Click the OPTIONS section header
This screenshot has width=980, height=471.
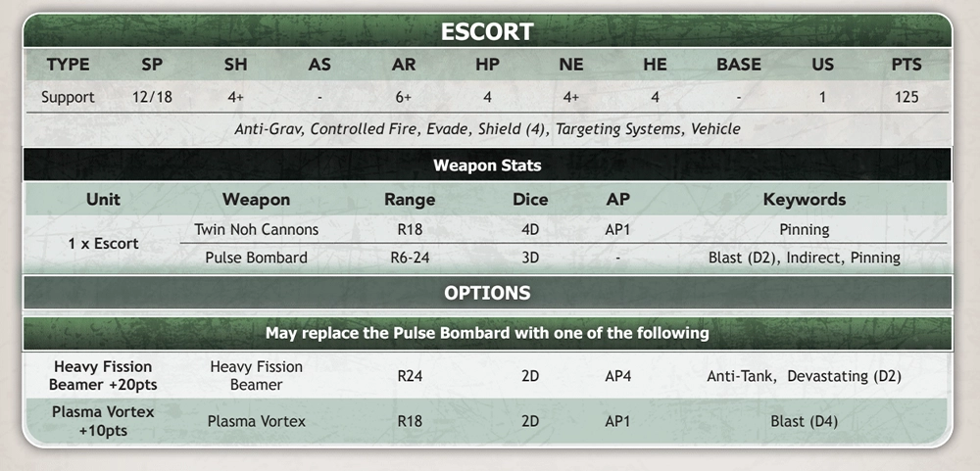coord(487,293)
